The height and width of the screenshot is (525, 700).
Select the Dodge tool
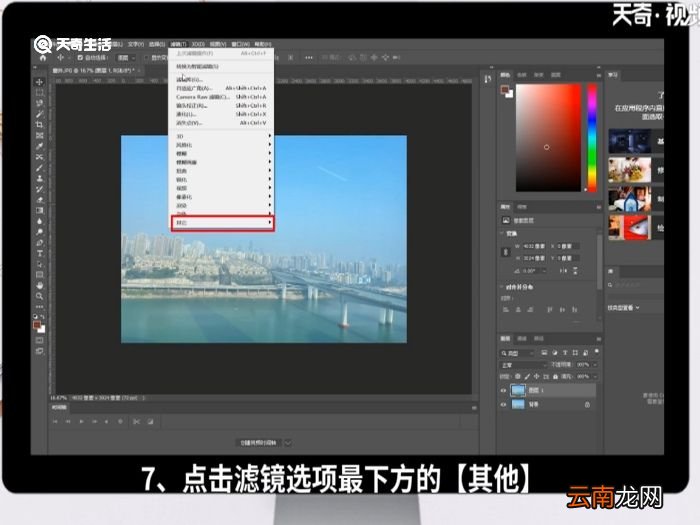pyautogui.click(x=39, y=232)
